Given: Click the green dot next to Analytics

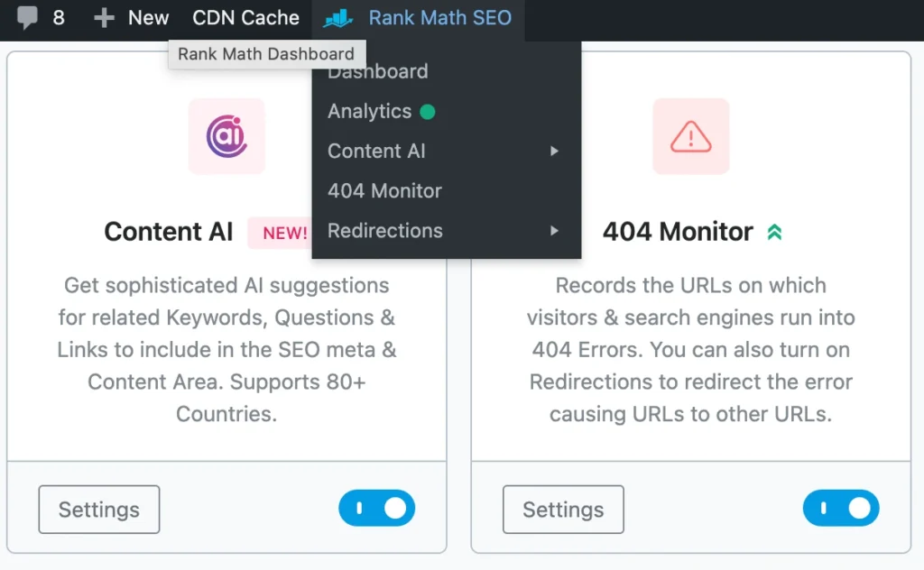Looking at the screenshot, I should pos(428,112).
